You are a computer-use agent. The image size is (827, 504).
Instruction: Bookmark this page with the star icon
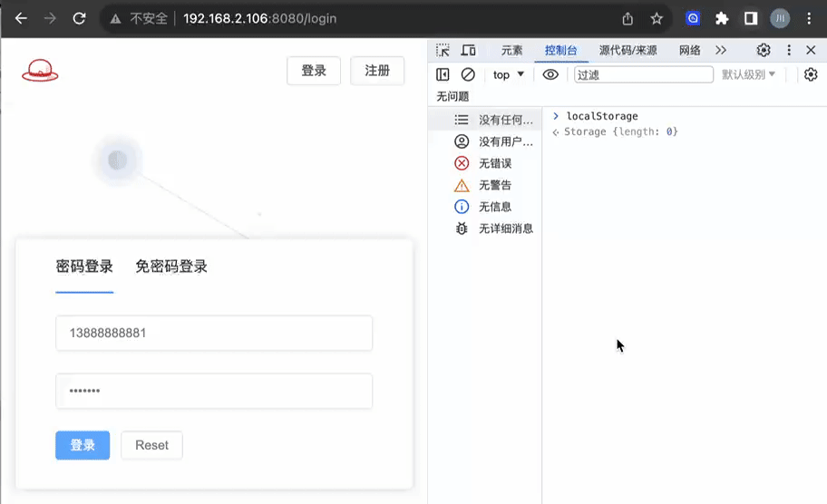tap(657, 18)
